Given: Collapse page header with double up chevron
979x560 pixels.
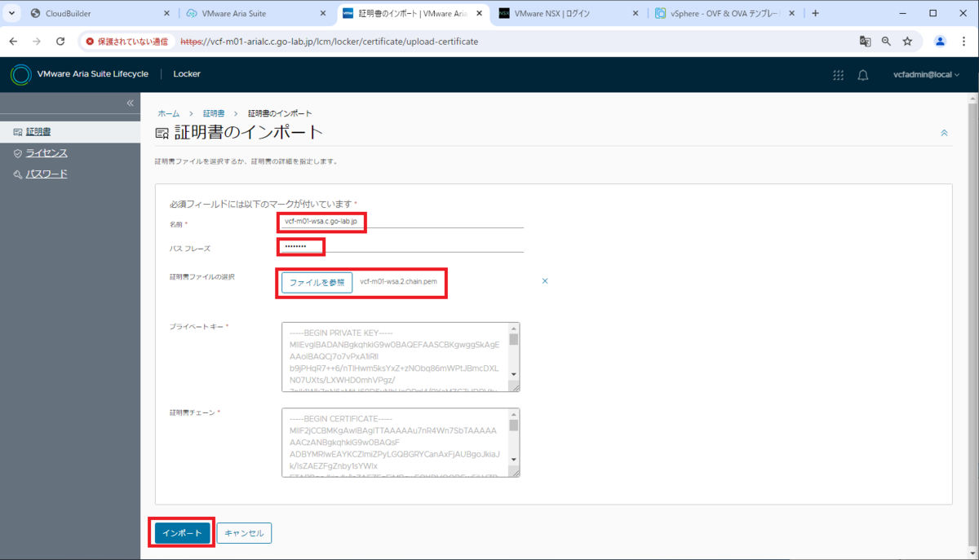Looking at the screenshot, I should [x=945, y=132].
